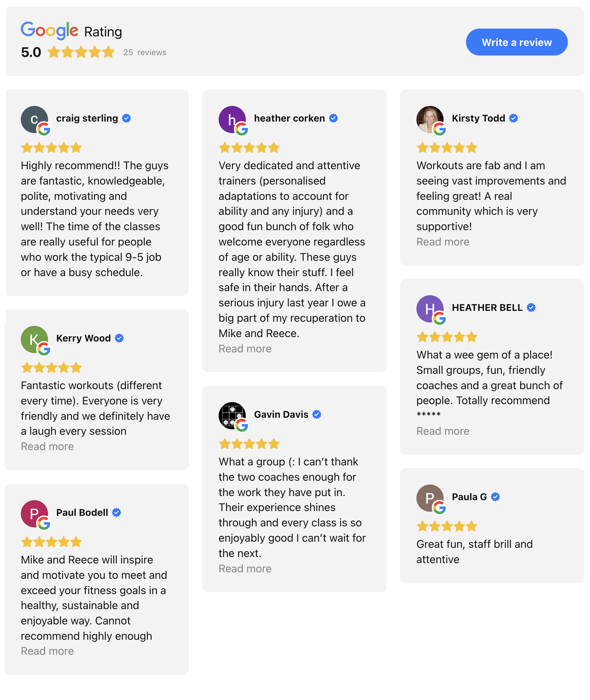Expand heather corken's review with Read more

tap(245, 349)
